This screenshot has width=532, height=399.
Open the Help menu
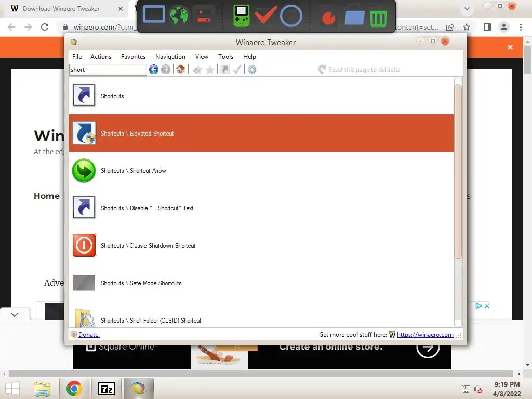pos(249,57)
